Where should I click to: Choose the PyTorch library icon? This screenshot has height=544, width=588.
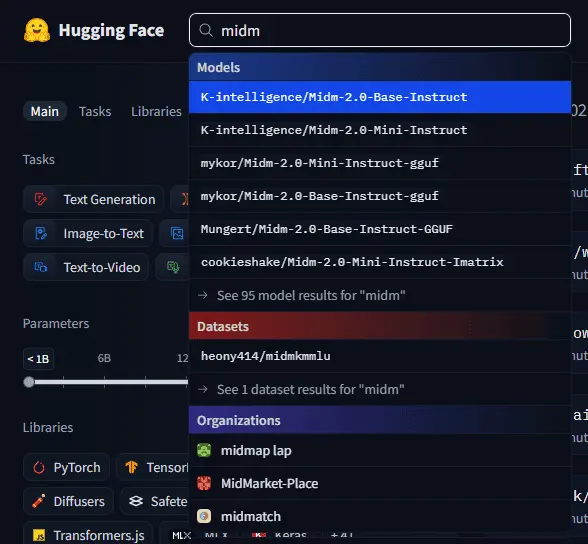39,468
